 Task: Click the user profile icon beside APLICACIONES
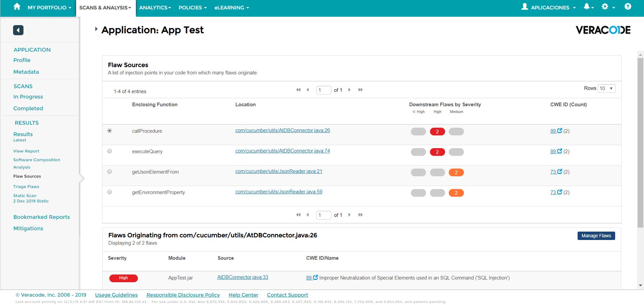click(x=525, y=7)
